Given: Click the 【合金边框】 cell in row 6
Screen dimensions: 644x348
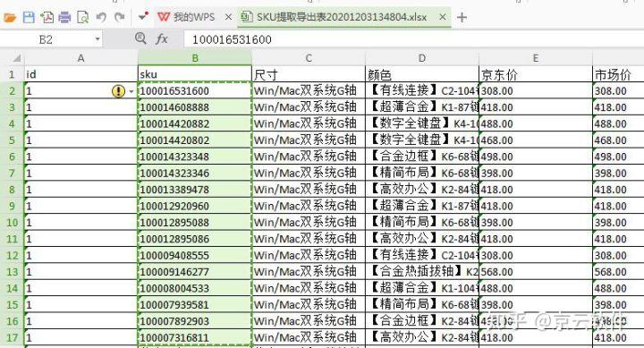Looking at the screenshot, I should coord(422,157).
